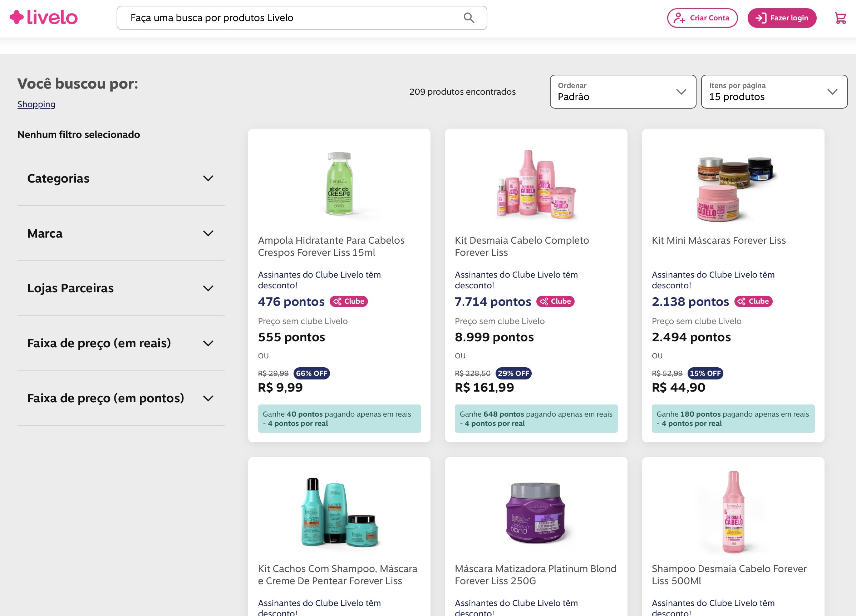Open the shopping cart icon
Image resolution: width=856 pixels, height=616 pixels.
840,18
